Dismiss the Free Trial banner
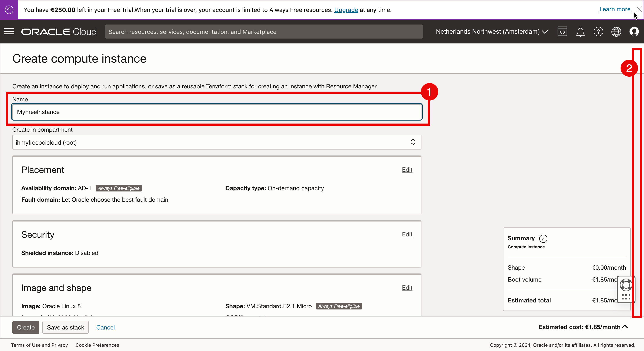The image size is (644, 351). tap(639, 9)
